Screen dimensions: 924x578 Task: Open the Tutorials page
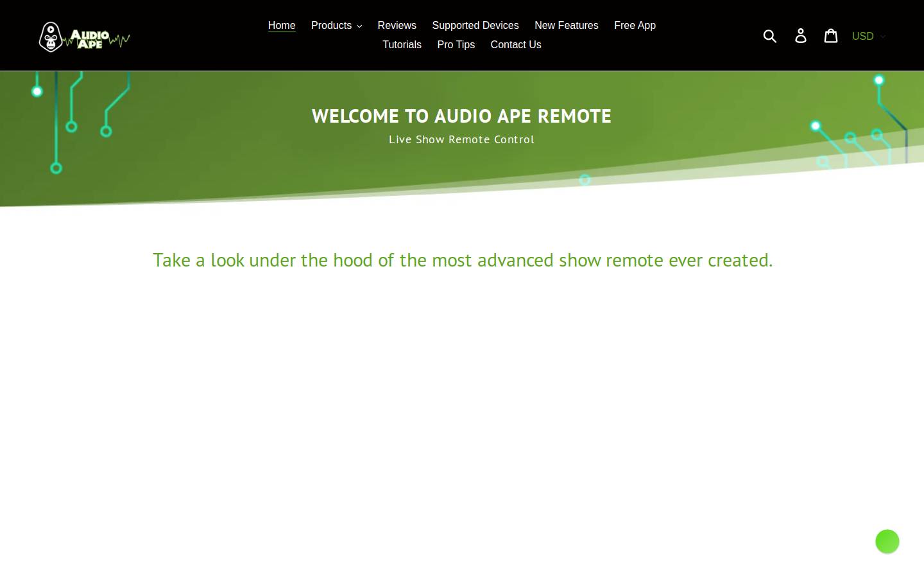point(402,45)
